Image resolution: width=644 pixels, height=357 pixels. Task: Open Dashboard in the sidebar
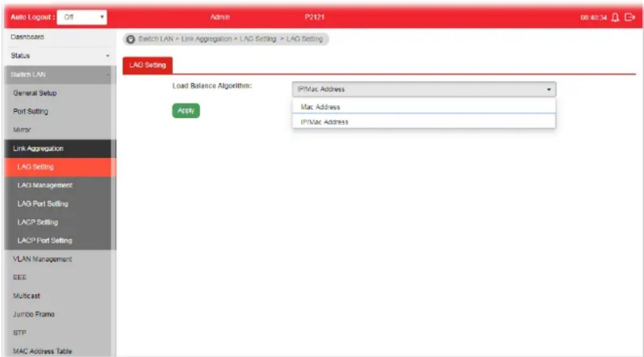(60, 37)
